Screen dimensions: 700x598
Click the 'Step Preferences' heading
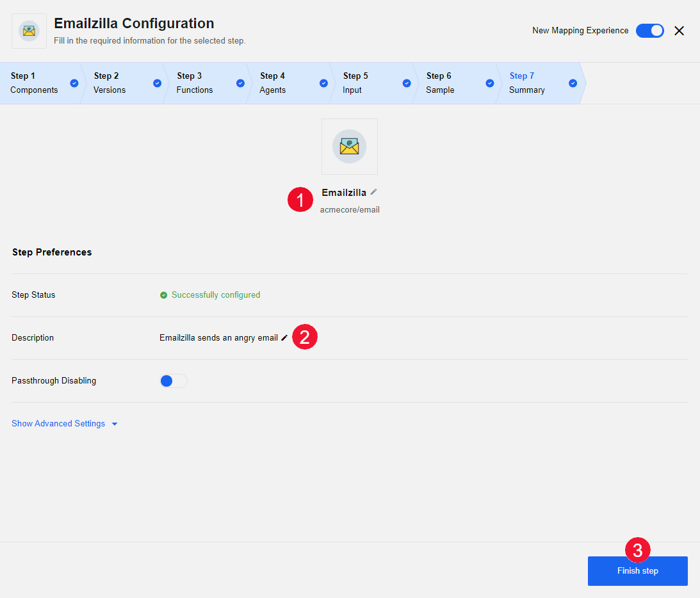(x=52, y=252)
